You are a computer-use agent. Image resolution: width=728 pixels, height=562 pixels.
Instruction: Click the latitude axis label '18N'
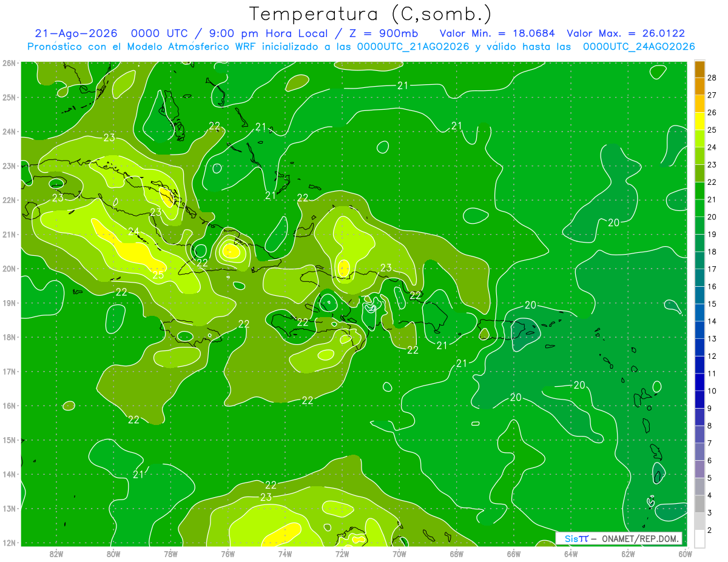tap(9, 337)
